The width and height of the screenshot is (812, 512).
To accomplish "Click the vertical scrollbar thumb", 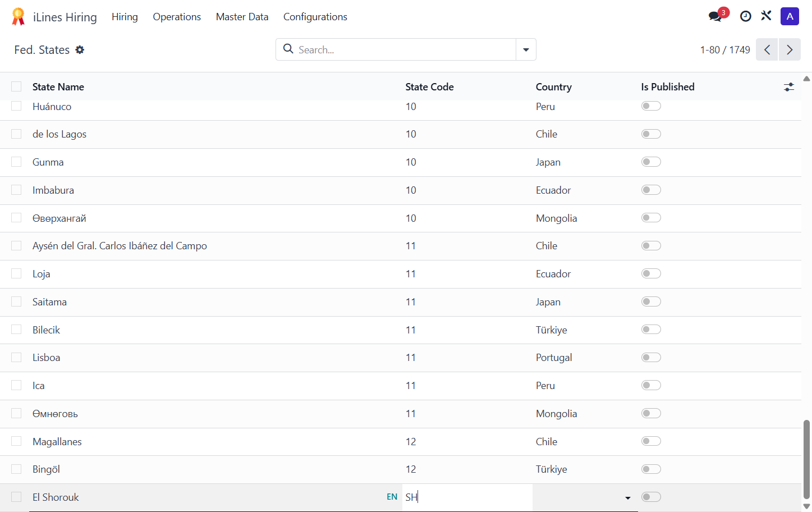I will pos(806,459).
